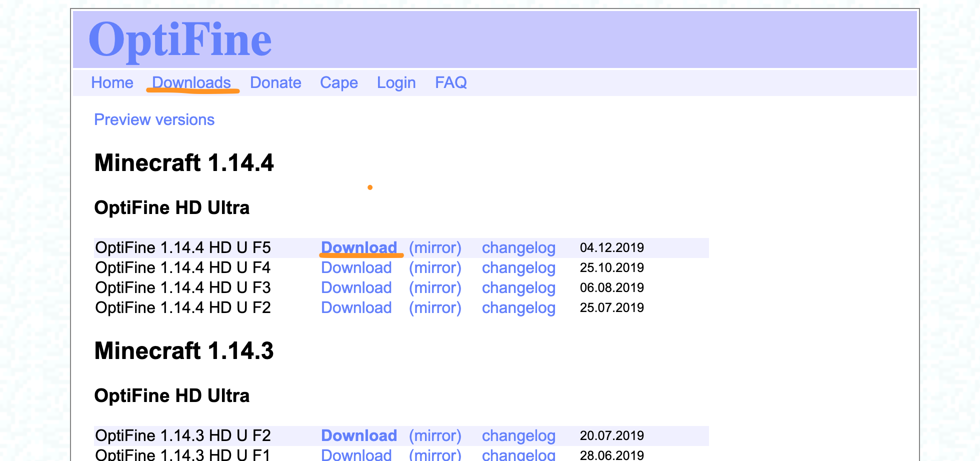Select the 'Minecraft 1.14.4' heading
The image size is (980, 461).
(184, 163)
